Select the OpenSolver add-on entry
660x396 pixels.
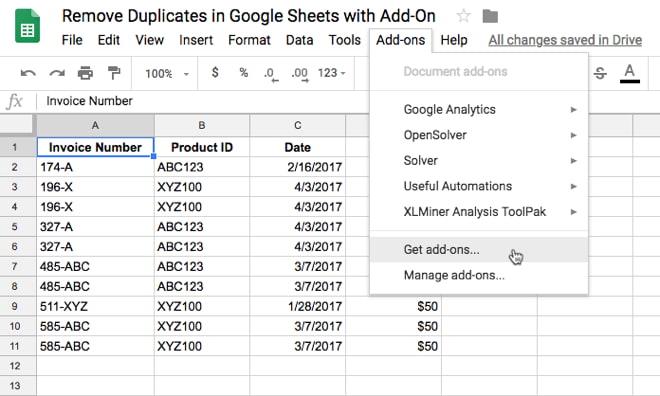[479, 135]
